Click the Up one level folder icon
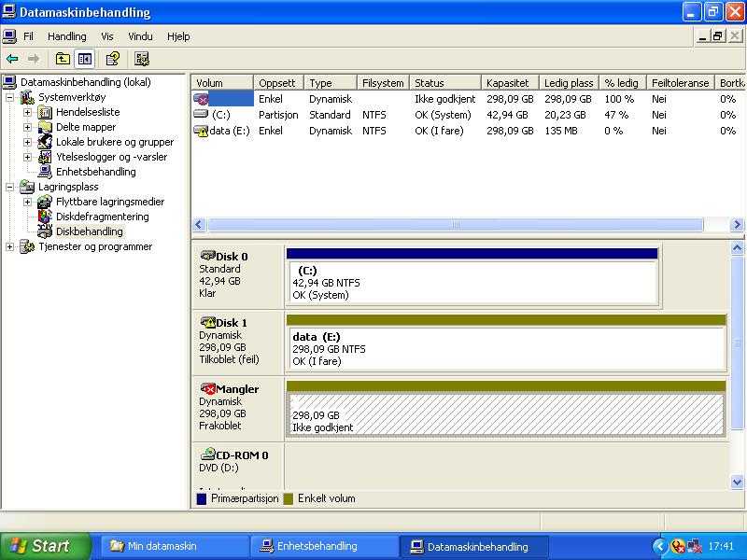747x560 pixels. tap(63, 59)
